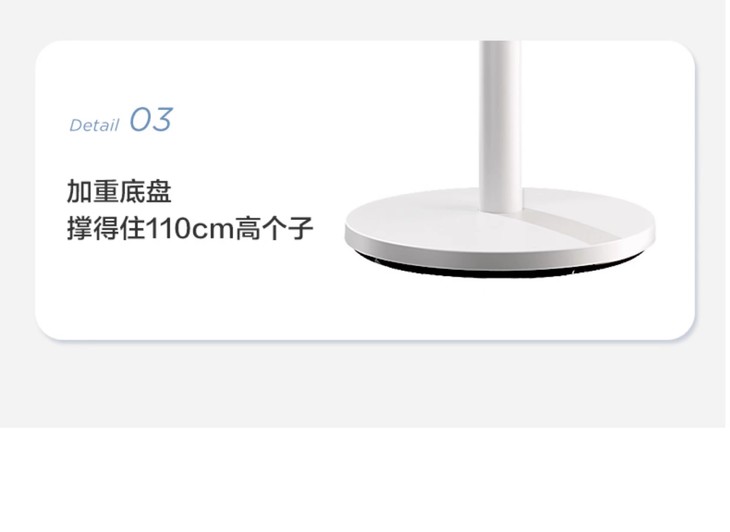Click where the pole joins the base
Screen dimensions: 730x532
[x=501, y=209]
